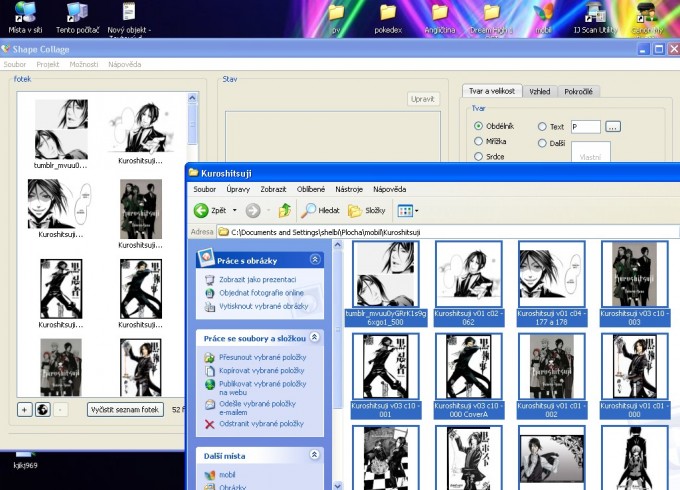Select the Mřížka shape radio button
680x490 pixels.
[478, 141]
